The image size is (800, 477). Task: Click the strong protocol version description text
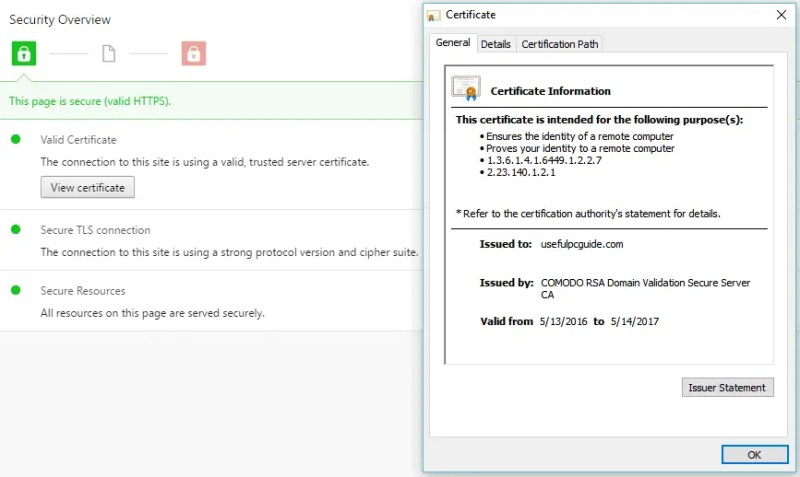(x=230, y=252)
